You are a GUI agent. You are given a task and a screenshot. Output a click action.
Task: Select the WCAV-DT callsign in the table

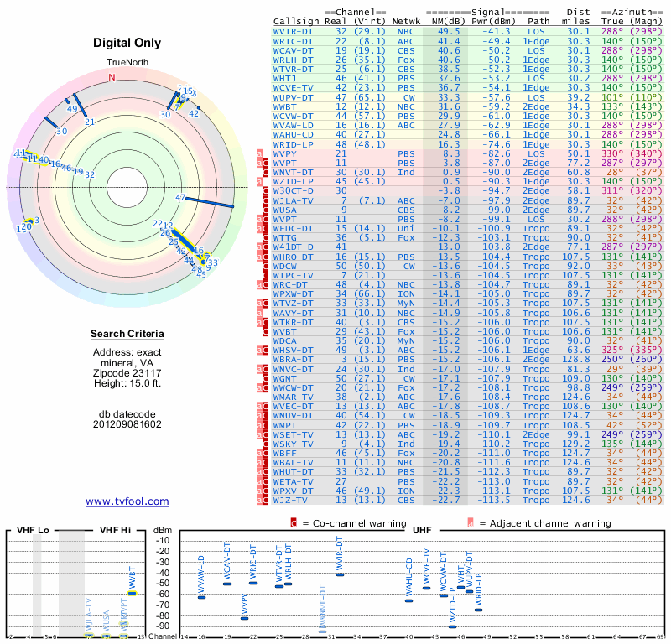(293, 50)
